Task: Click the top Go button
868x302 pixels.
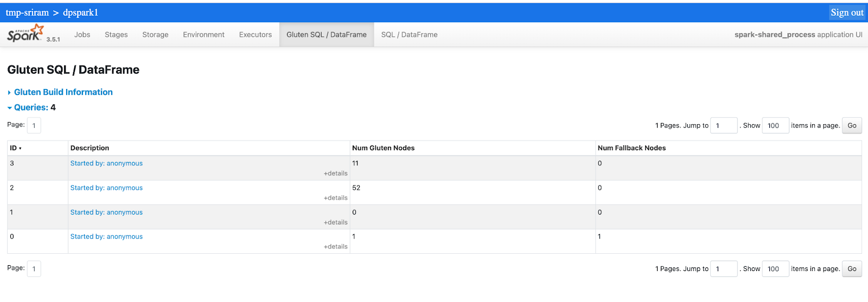Action: pyautogui.click(x=852, y=125)
